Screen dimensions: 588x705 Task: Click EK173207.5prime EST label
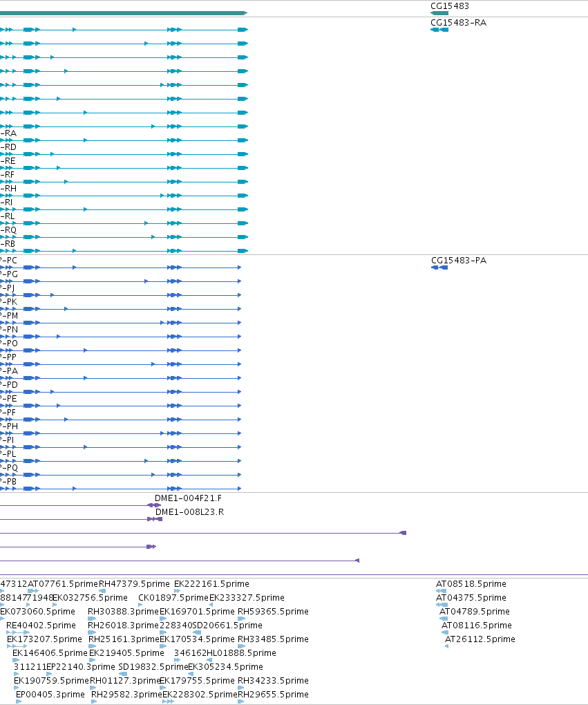pos(44,639)
